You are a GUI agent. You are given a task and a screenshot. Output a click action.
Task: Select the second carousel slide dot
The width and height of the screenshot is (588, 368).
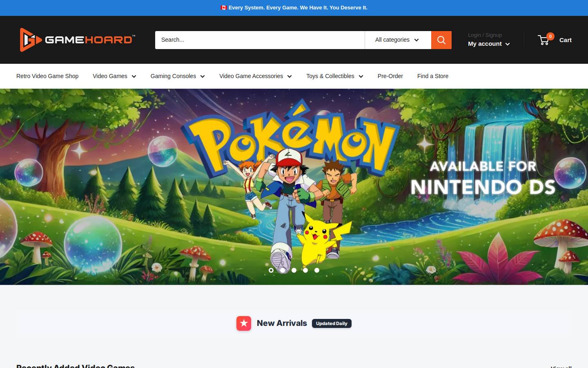[x=283, y=270]
